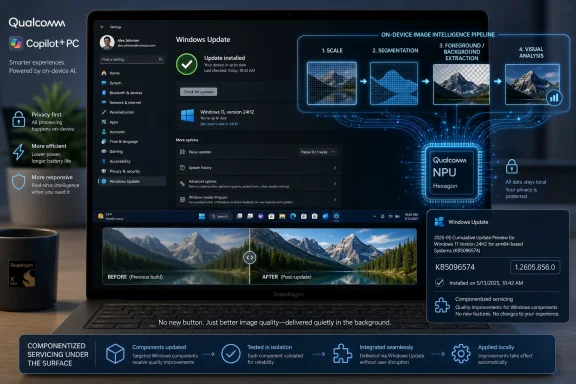Expand Windows Insider Program with its chevron
Viewport: 576px width, 384px height.
[335, 200]
